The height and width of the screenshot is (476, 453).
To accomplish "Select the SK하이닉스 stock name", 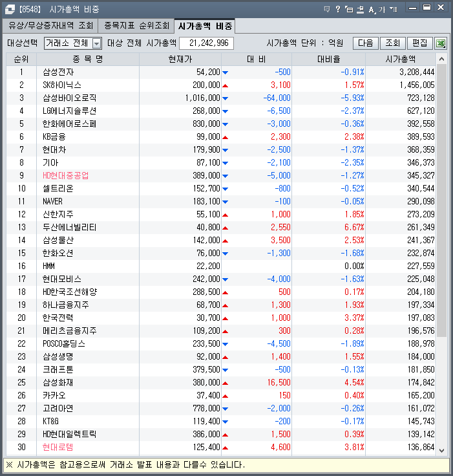I will [62, 85].
